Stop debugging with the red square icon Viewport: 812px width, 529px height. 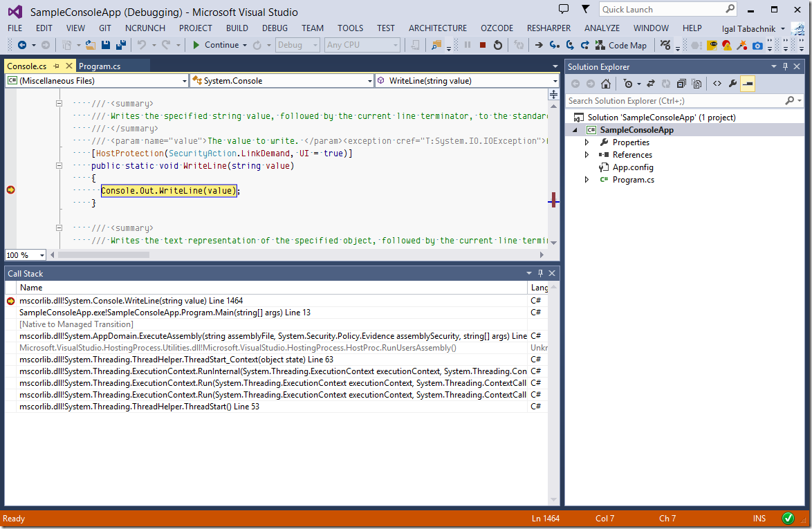[x=483, y=45]
